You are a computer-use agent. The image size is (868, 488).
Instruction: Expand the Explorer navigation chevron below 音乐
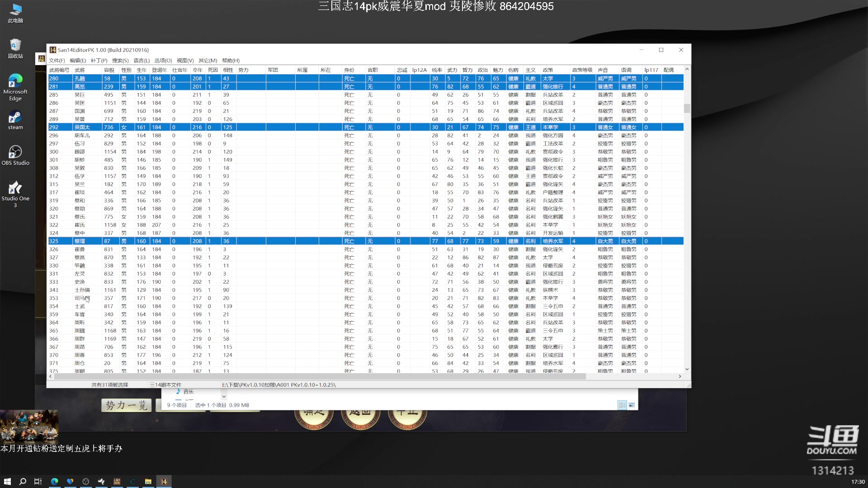click(x=224, y=397)
